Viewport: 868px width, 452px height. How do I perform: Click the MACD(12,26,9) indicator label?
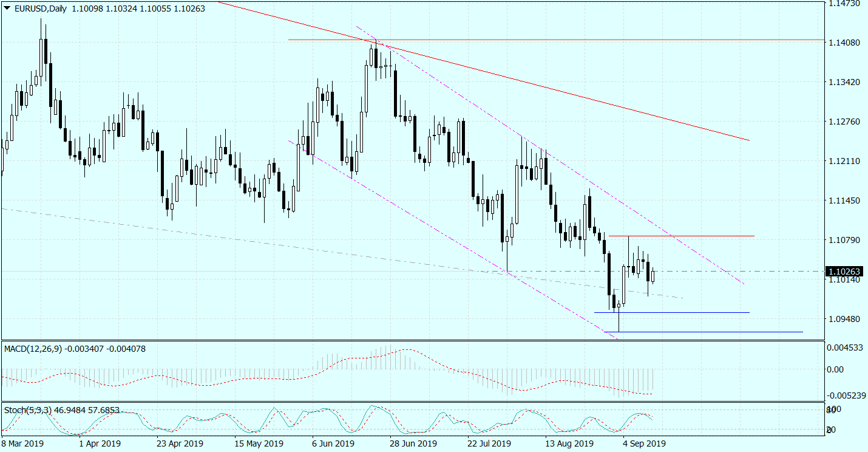(33, 349)
